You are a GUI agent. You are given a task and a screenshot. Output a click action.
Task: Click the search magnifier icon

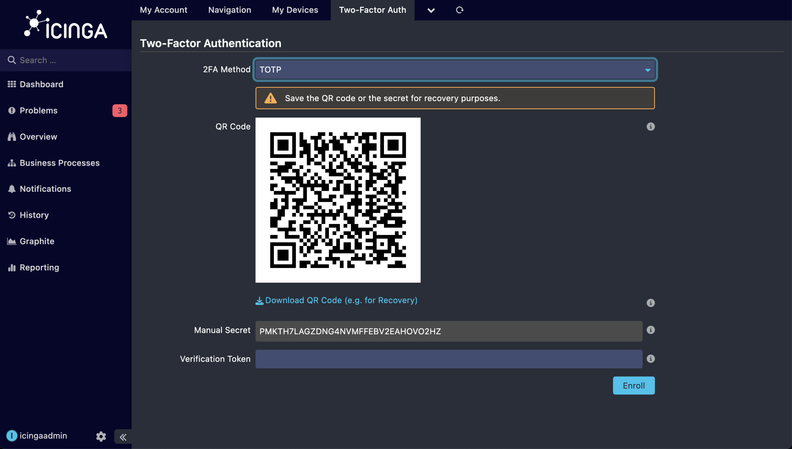tap(12, 60)
